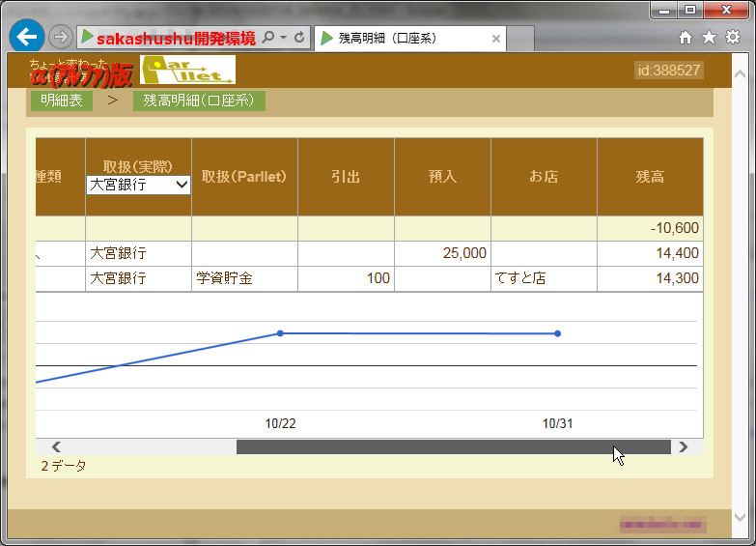
Task: Select the てすと店 shop cell
Action: 544,278
